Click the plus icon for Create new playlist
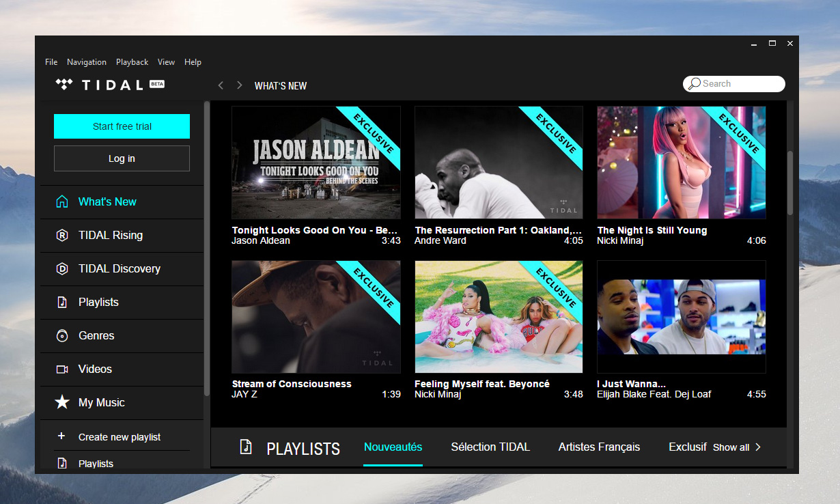The height and width of the screenshot is (504, 840). point(61,436)
